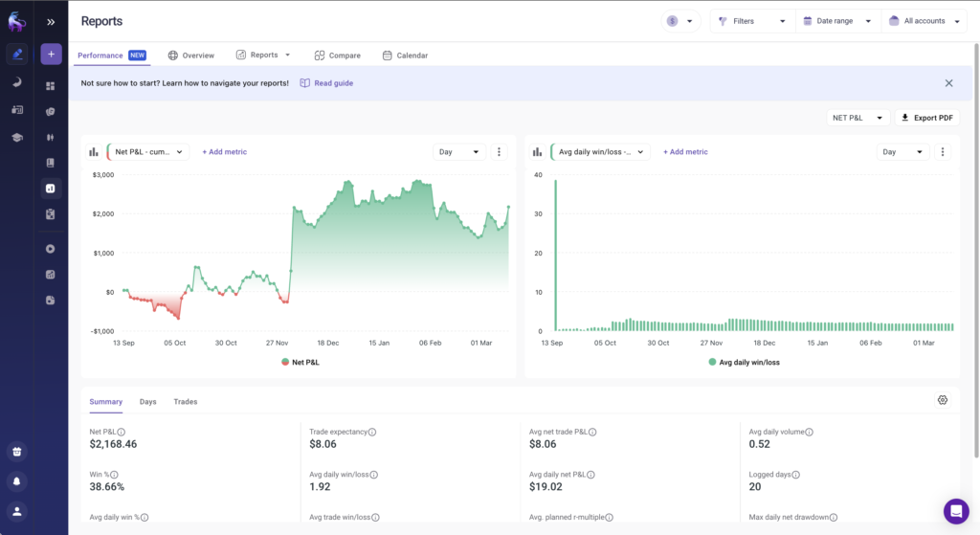Screen dimensions: 980x535
Task: Dismiss the navigation guide banner
Action: pos(948,83)
